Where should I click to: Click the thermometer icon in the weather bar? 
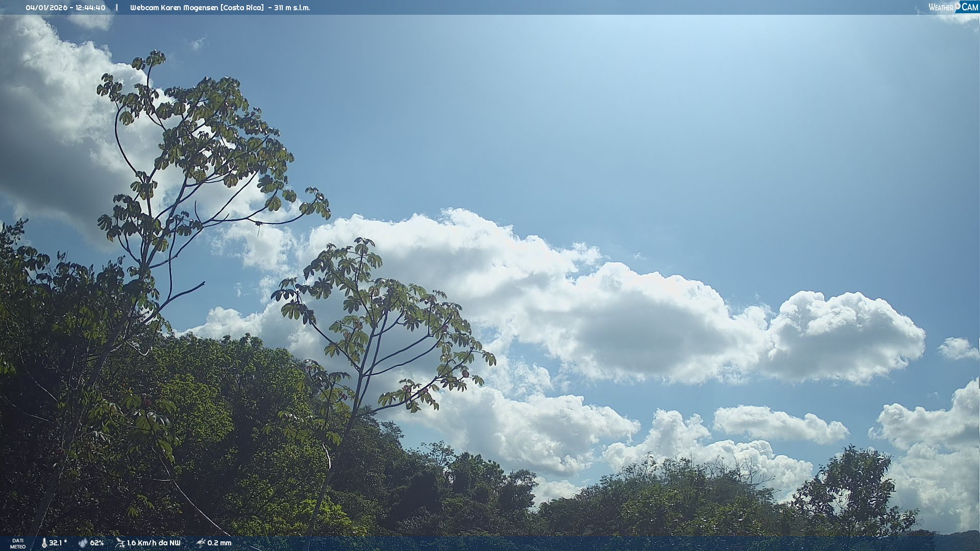44,543
